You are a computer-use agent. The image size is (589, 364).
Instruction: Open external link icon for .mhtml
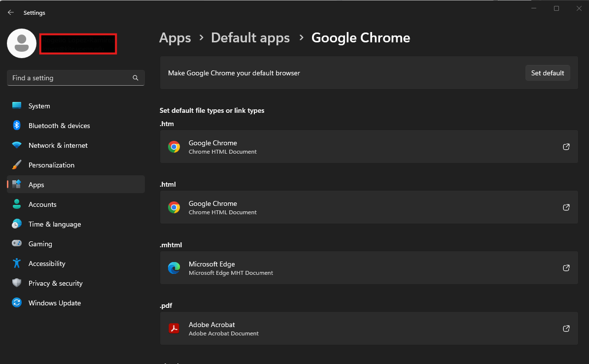pos(566,268)
